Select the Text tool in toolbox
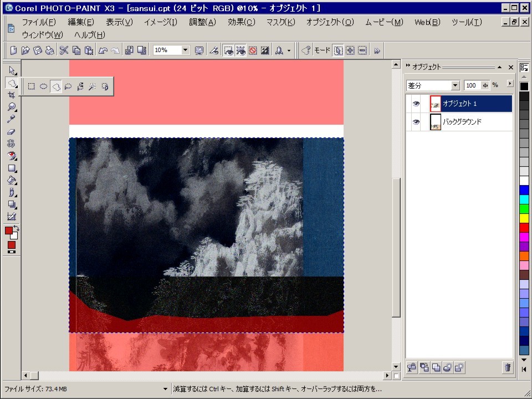This screenshot has width=532, height=399. (12, 144)
